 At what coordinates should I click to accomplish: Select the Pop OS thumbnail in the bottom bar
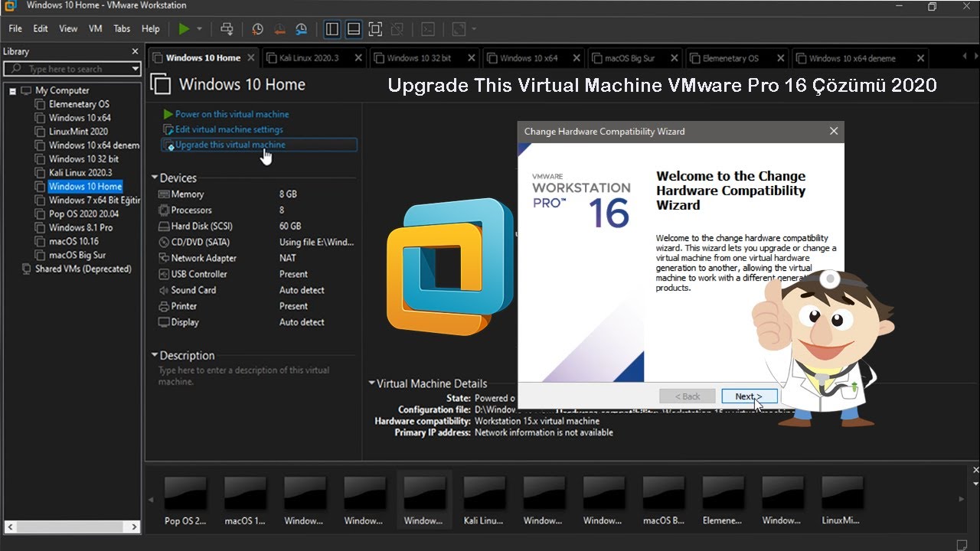(x=185, y=500)
